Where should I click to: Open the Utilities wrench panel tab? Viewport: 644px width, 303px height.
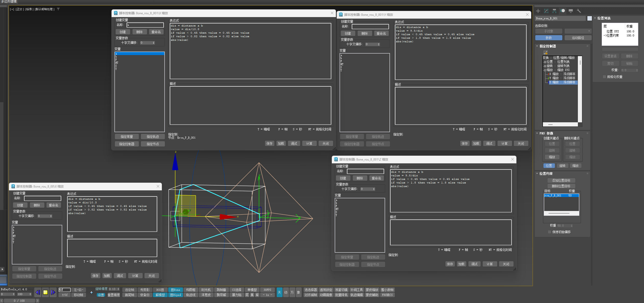(x=579, y=11)
